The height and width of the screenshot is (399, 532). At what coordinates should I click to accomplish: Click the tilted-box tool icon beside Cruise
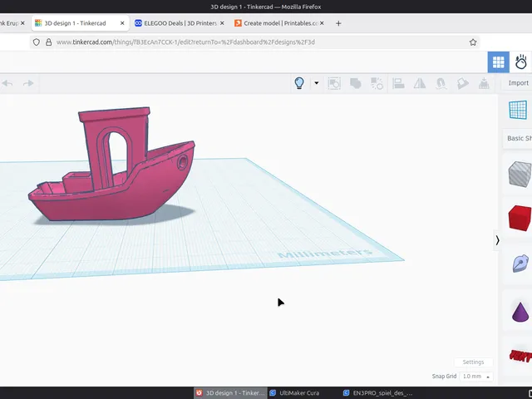[x=462, y=83]
